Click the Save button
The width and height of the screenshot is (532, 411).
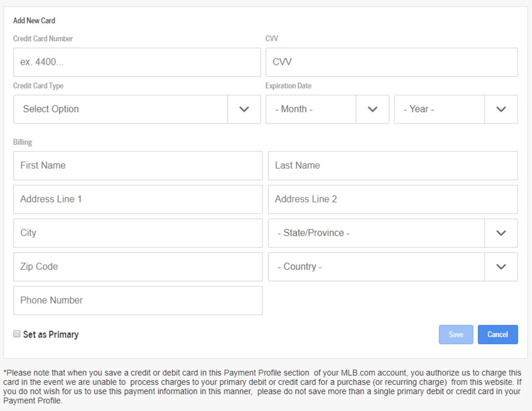456,334
